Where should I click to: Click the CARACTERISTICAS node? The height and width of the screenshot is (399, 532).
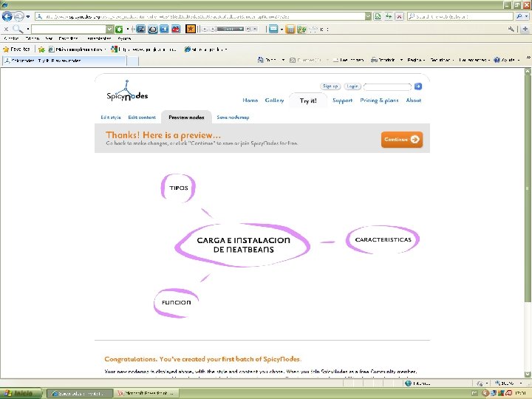(x=383, y=239)
